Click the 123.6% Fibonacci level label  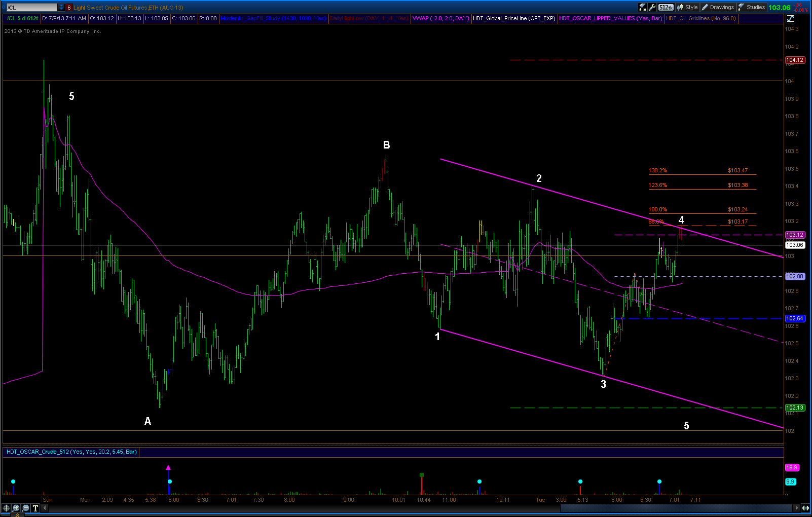click(x=657, y=185)
